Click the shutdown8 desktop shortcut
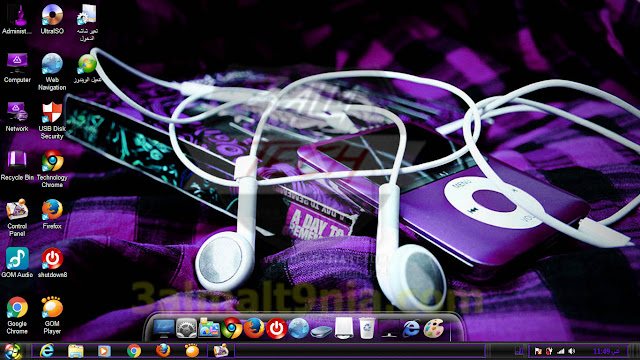 pos(52,263)
